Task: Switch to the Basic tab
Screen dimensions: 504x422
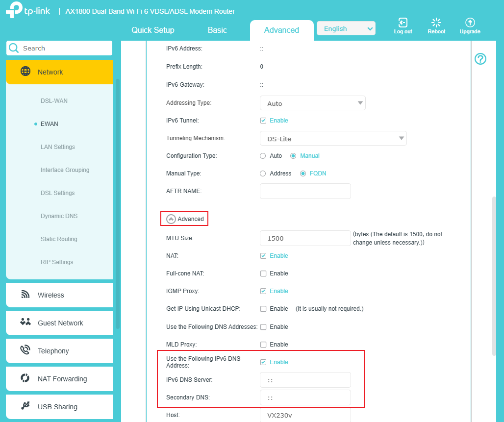Action: [x=217, y=29]
